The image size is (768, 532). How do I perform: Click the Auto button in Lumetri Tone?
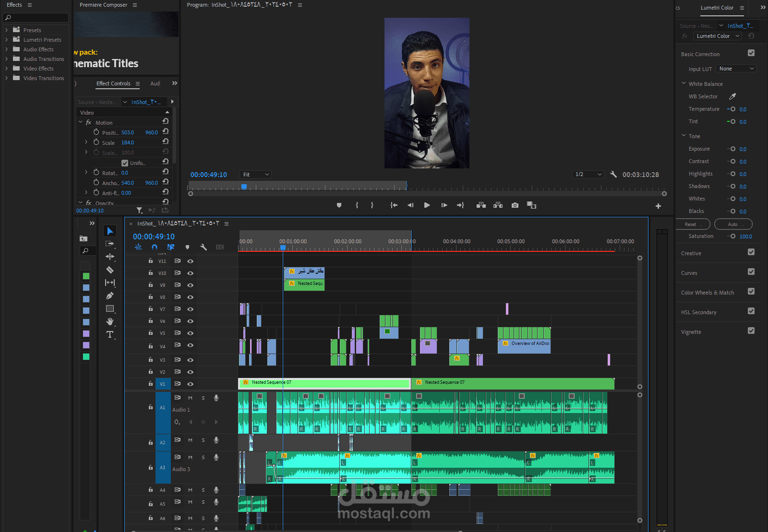pos(733,224)
